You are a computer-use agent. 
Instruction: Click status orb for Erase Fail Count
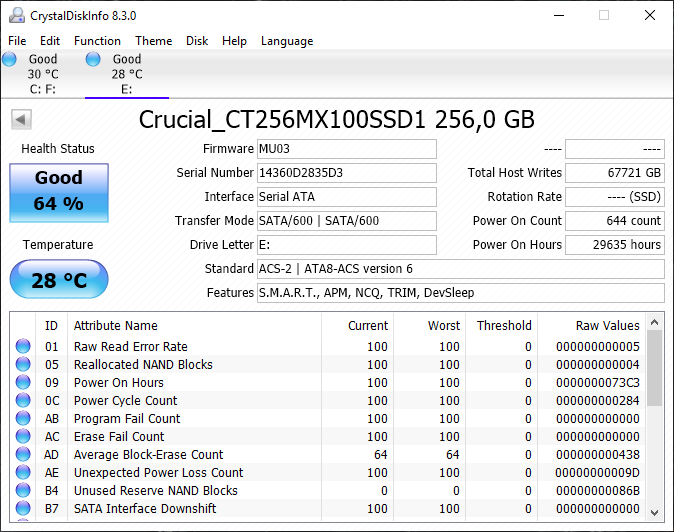tap(23, 436)
